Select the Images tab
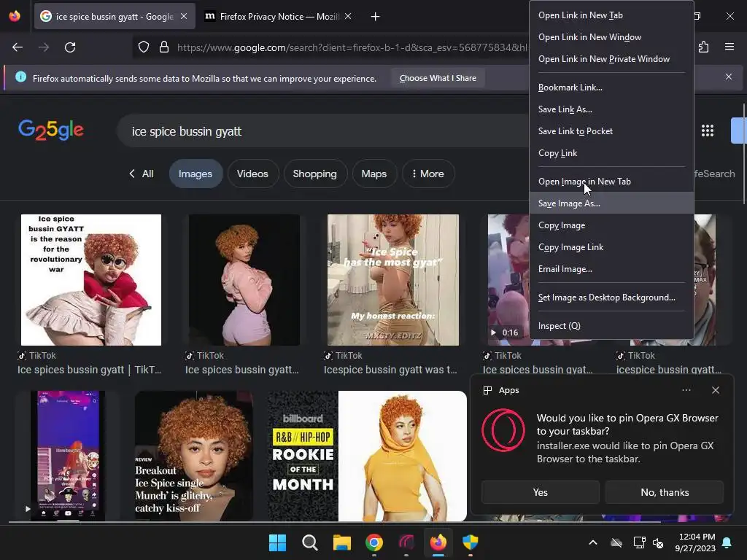Screen dimensions: 747x560 (196, 174)
